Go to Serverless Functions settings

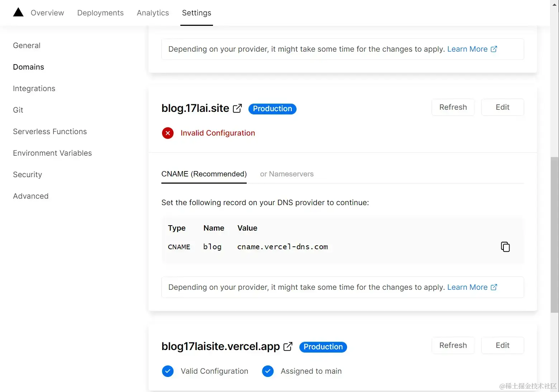point(50,132)
